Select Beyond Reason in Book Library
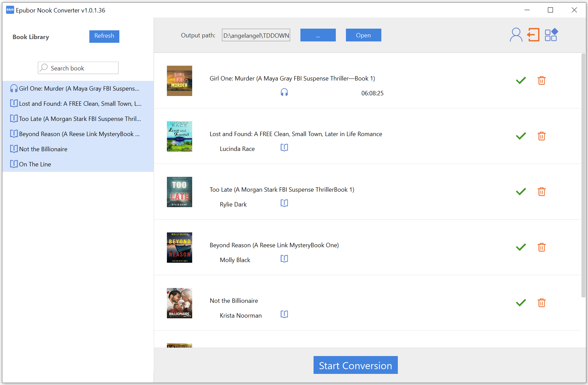This screenshot has height=385, width=588. [x=78, y=134]
